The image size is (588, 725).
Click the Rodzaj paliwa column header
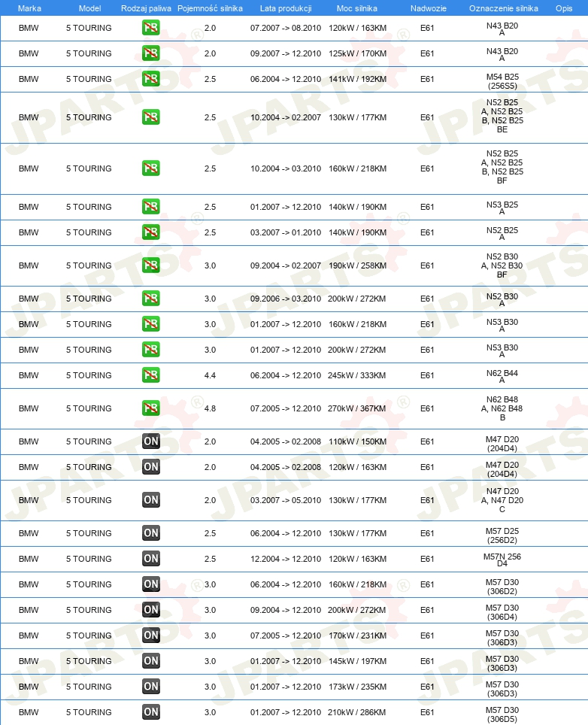146,8
